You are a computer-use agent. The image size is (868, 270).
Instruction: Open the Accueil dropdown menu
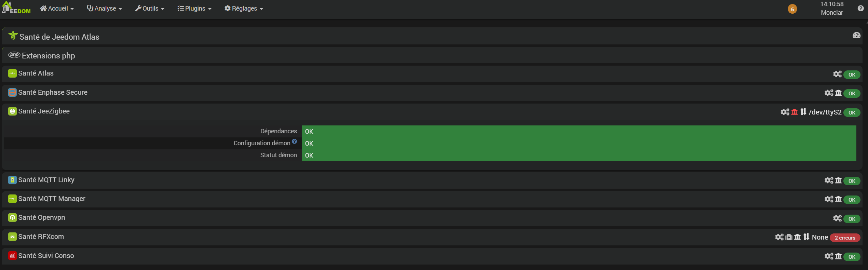tap(57, 9)
